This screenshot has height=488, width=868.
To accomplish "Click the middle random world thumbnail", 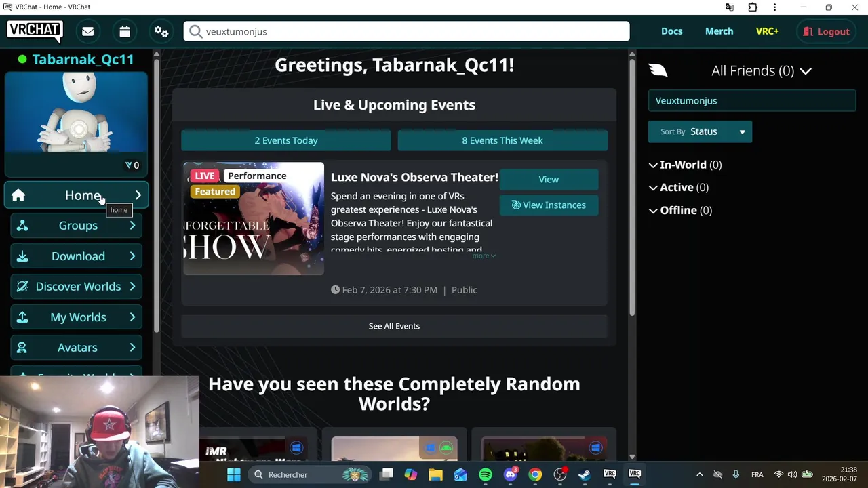I will tap(394, 449).
